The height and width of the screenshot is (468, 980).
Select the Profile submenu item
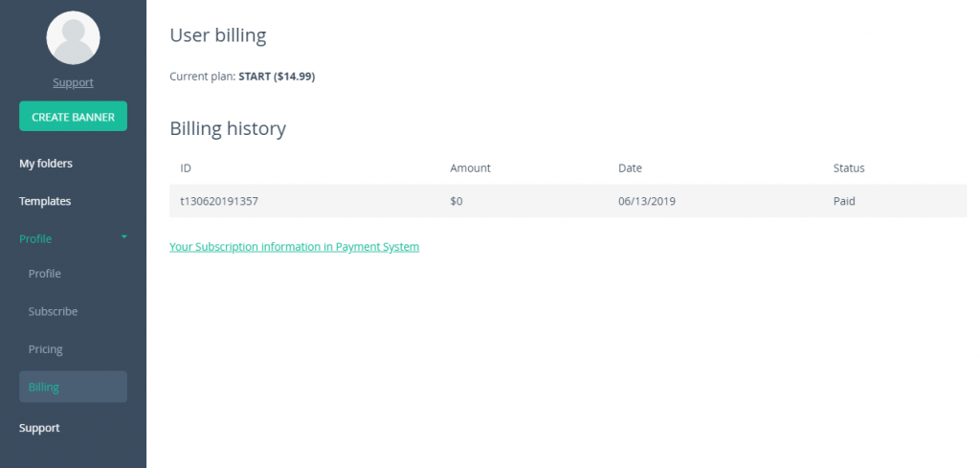click(44, 274)
